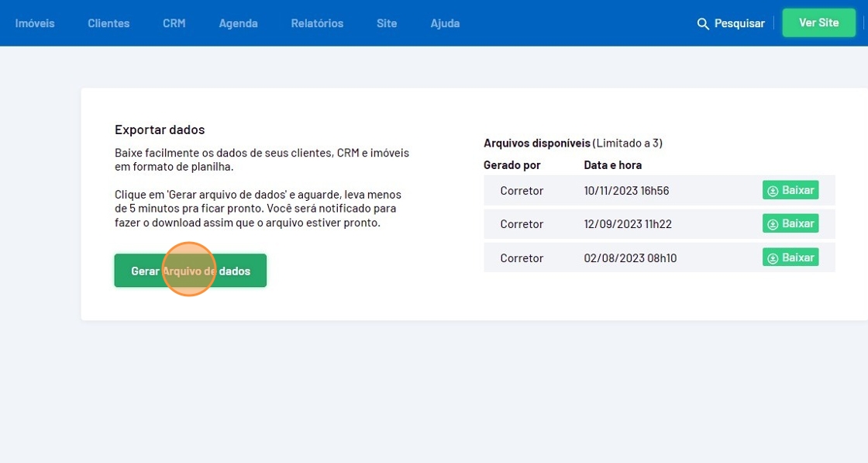The image size is (868, 463).
Task: Open the Relatórios menu
Action: coord(317,23)
